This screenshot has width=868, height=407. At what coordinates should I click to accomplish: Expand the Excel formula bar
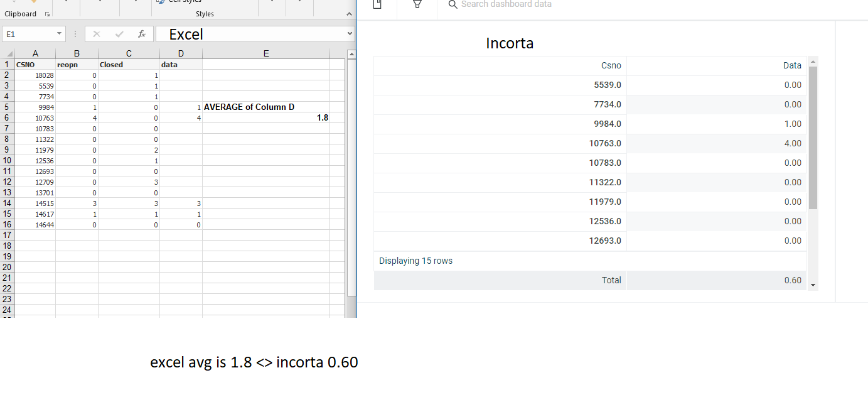pyautogui.click(x=350, y=34)
